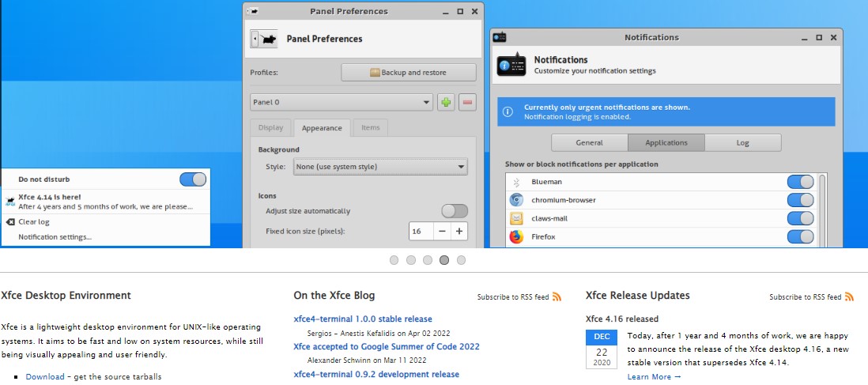
Task: Switch to the Display tab
Action: (x=270, y=128)
